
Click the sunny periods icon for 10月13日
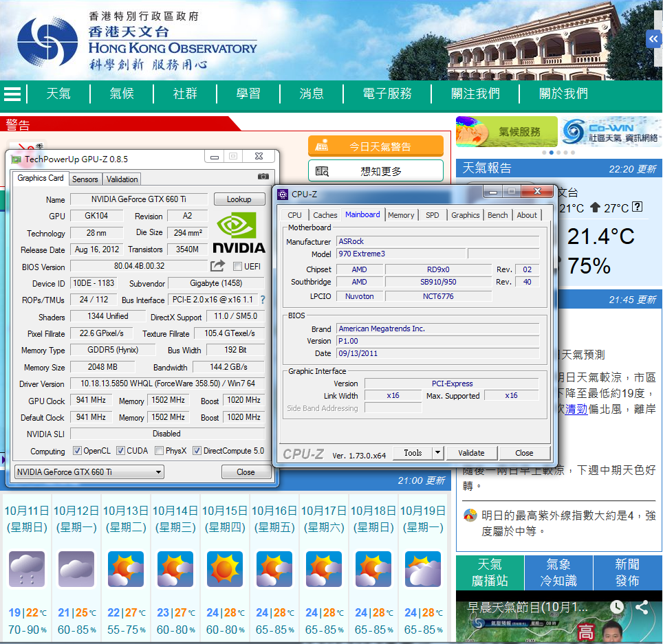click(126, 569)
